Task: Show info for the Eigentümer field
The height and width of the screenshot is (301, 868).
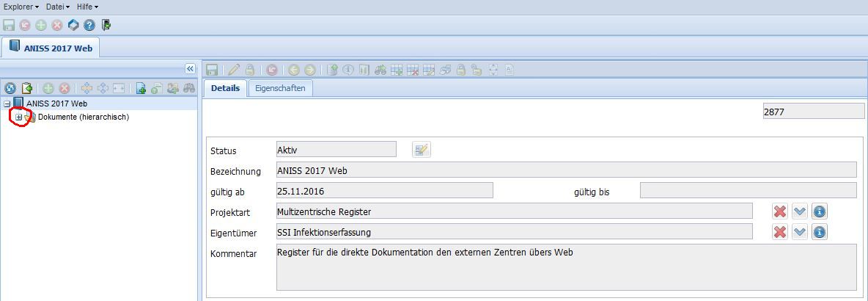Action: tap(820, 232)
